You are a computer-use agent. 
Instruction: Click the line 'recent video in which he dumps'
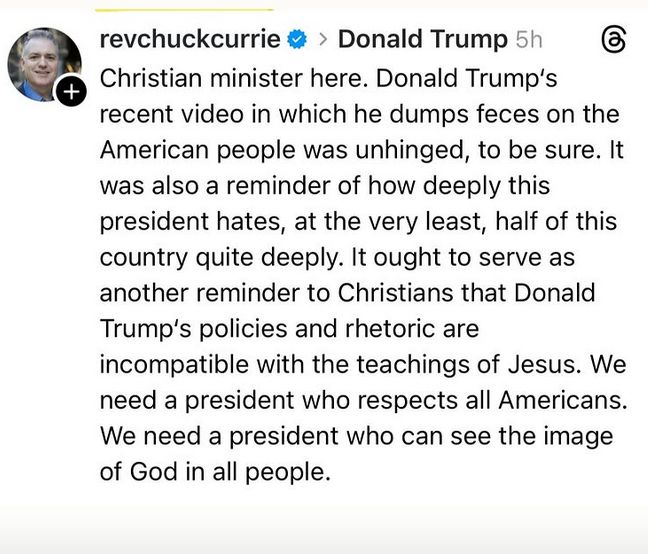360,114
